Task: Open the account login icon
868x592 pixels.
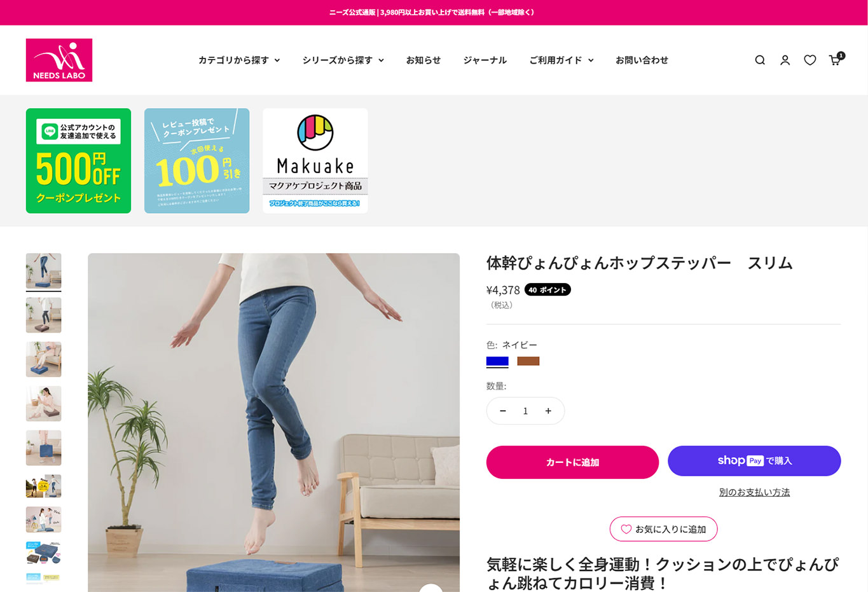Action: point(785,60)
